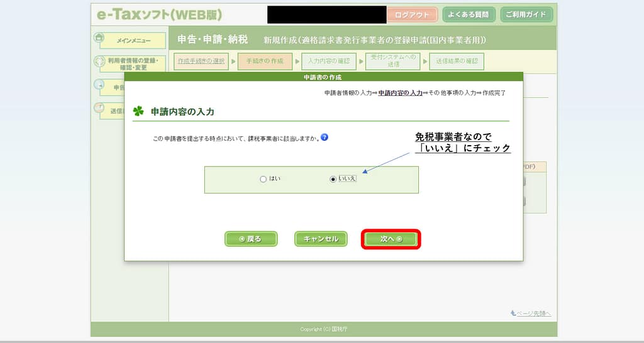Click the clock icon on the fourth sidebar item
Screen dimensions: 644x343
click(x=99, y=107)
